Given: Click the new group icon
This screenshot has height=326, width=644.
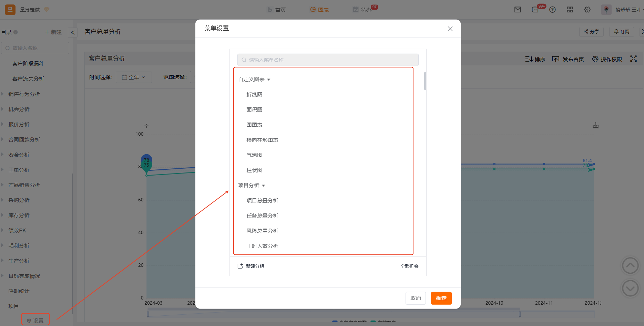Looking at the screenshot, I should tap(240, 266).
